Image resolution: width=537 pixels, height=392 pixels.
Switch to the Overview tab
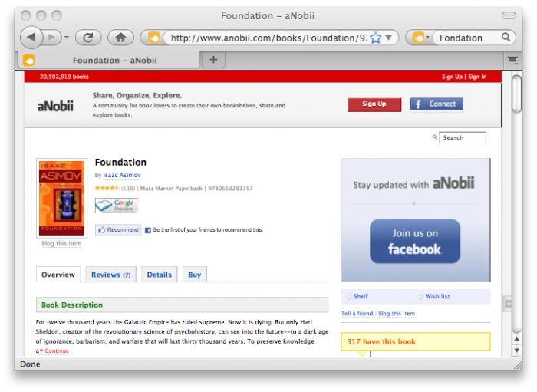[x=58, y=275]
